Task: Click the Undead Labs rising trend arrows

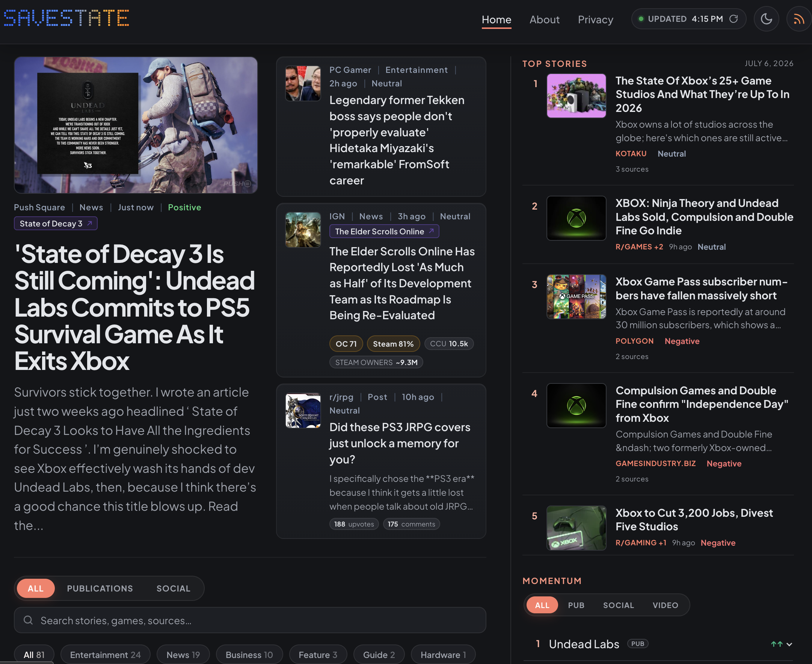Action: 776,644
